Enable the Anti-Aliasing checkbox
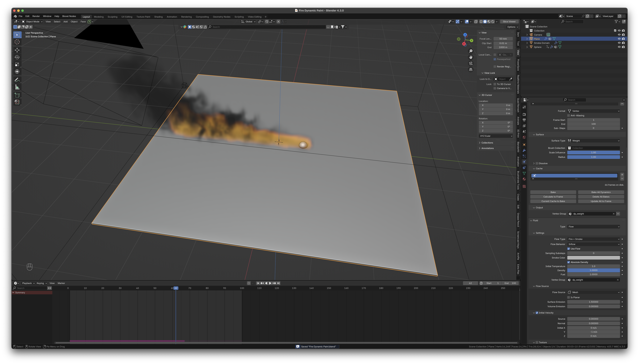639x364 pixels. (569, 116)
